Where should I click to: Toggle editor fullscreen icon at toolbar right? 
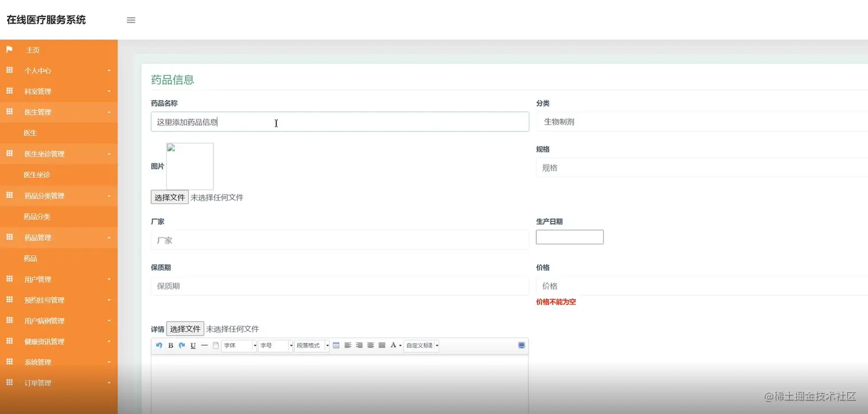click(521, 345)
